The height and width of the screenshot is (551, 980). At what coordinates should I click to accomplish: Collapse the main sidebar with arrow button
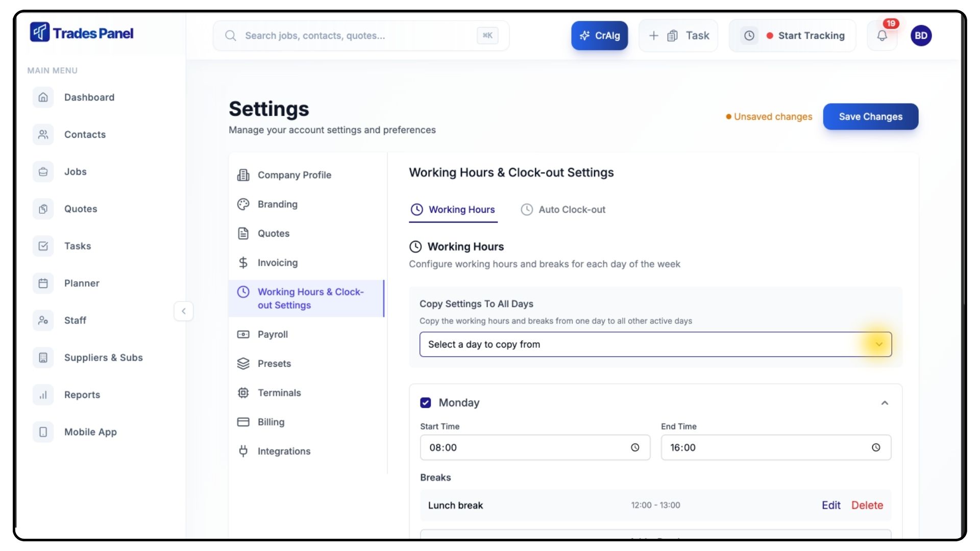tap(184, 311)
